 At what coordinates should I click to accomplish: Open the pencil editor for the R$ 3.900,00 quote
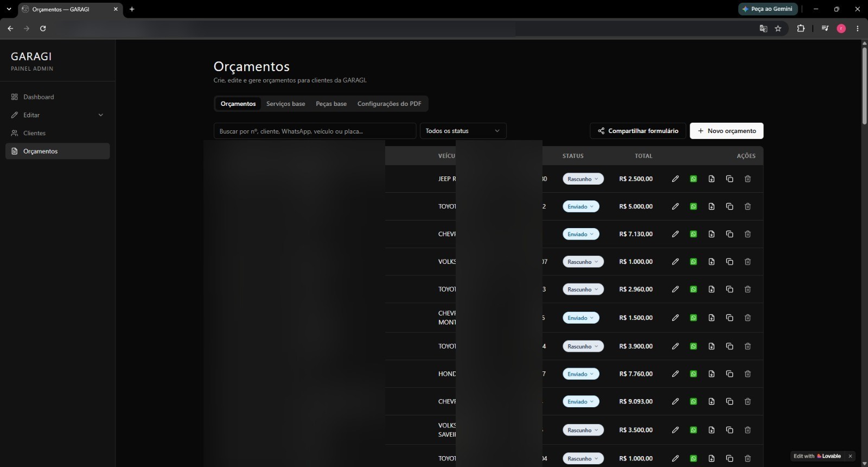pos(675,346)
